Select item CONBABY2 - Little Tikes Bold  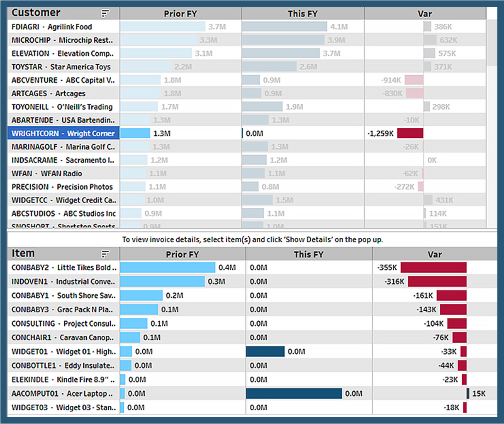(63, 268)
